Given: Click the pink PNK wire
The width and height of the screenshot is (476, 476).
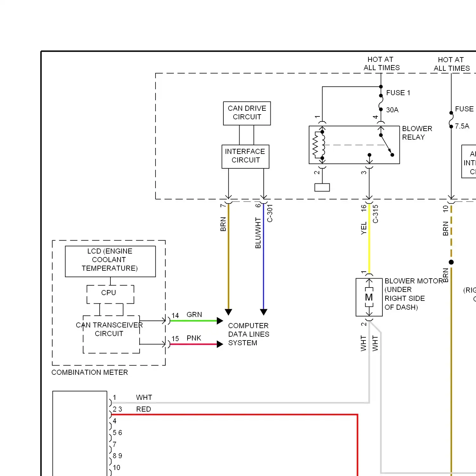Looking at the screenshot, I should click(x=194, y=344).
